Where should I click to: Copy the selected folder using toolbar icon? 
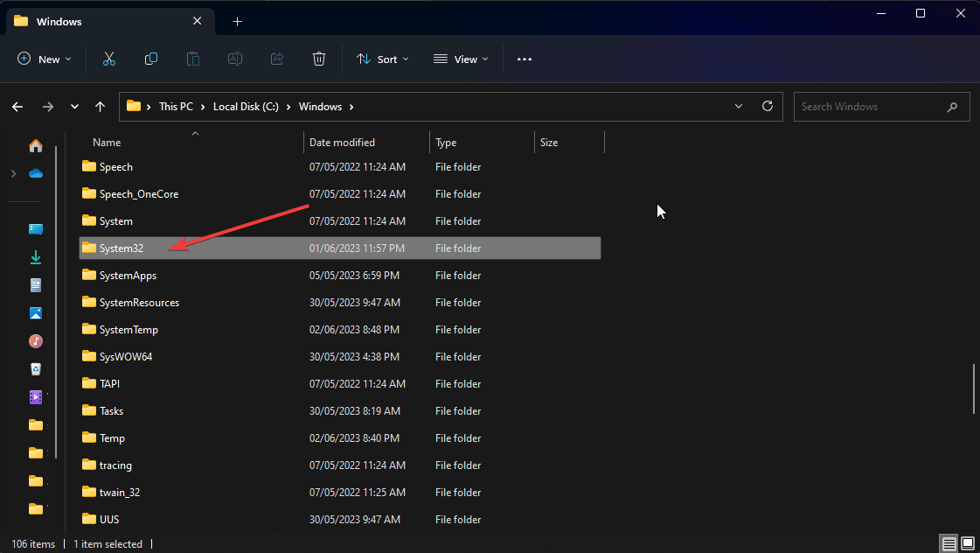[150, 59]
